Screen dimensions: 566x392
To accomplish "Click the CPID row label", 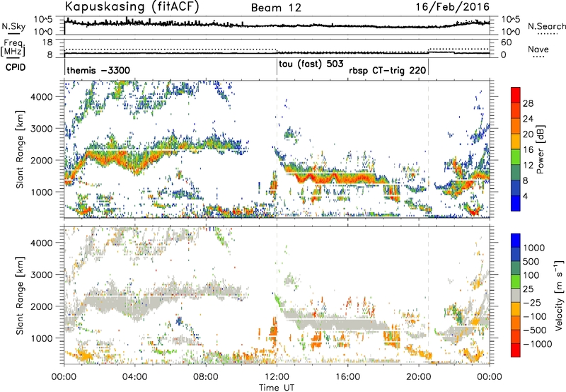I will (16, 67).
